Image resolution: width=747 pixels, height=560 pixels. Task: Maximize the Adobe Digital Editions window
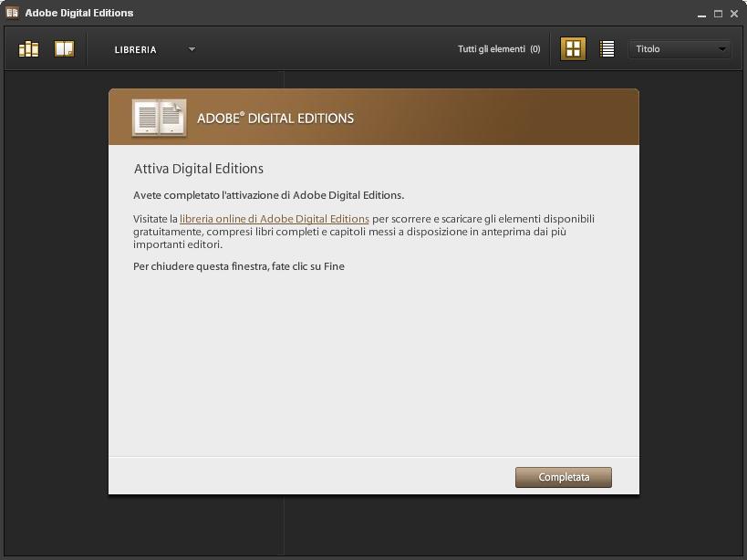tap(718, 14)
